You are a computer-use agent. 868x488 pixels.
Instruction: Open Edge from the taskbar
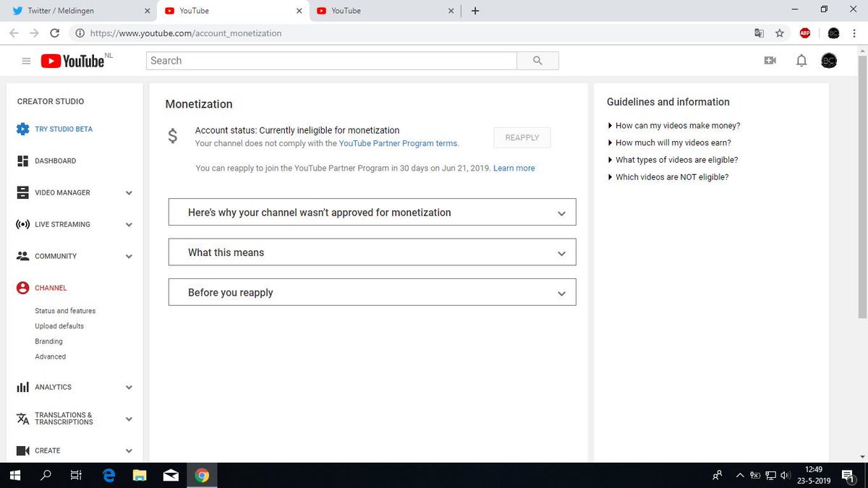pos(109,476)
